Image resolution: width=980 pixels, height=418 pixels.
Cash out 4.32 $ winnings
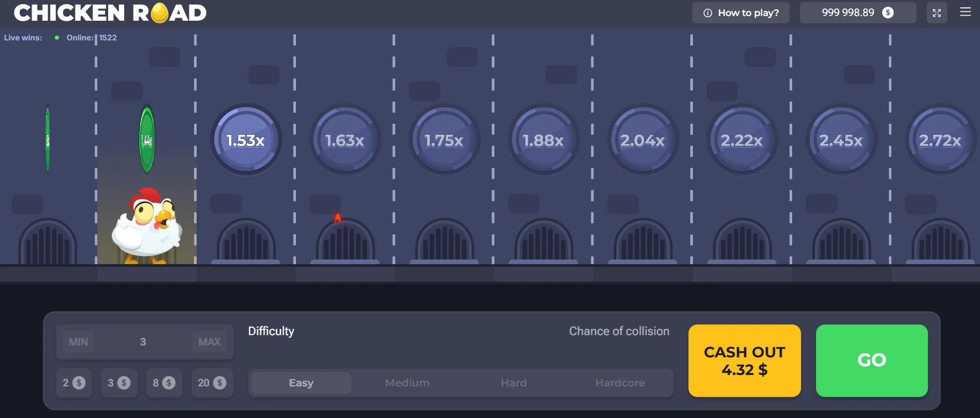point(745,361)
